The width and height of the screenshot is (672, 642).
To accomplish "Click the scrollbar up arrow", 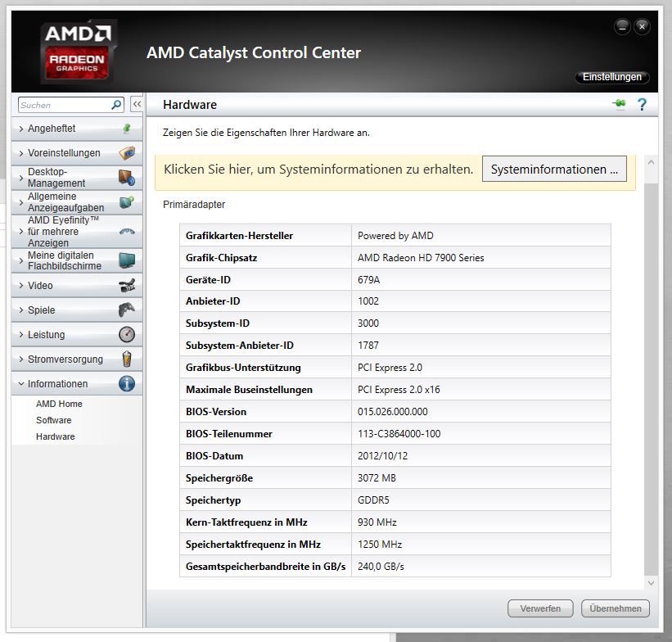I will tap(651, 162).
